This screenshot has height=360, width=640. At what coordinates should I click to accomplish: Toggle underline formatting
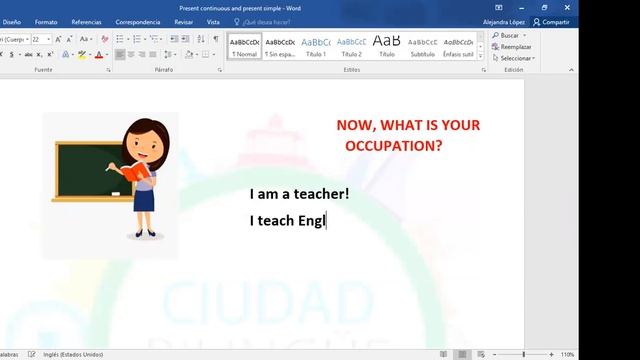pos(12,54)
